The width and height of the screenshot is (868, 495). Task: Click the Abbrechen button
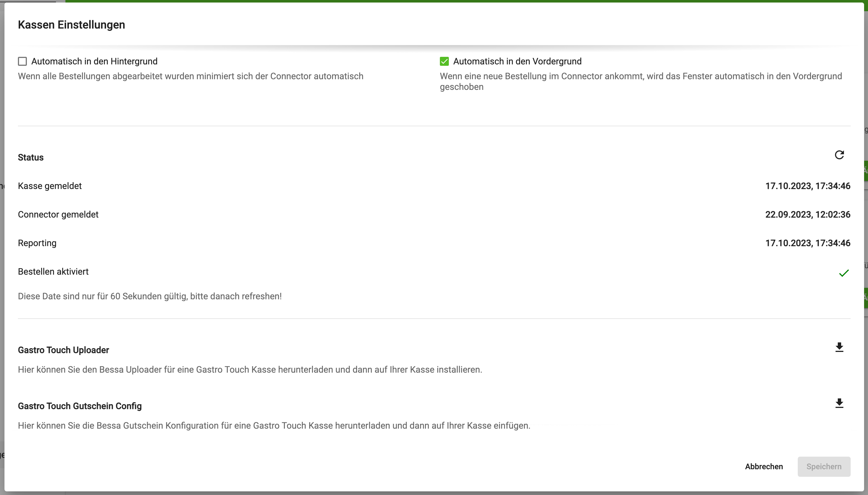click(763, 466)
